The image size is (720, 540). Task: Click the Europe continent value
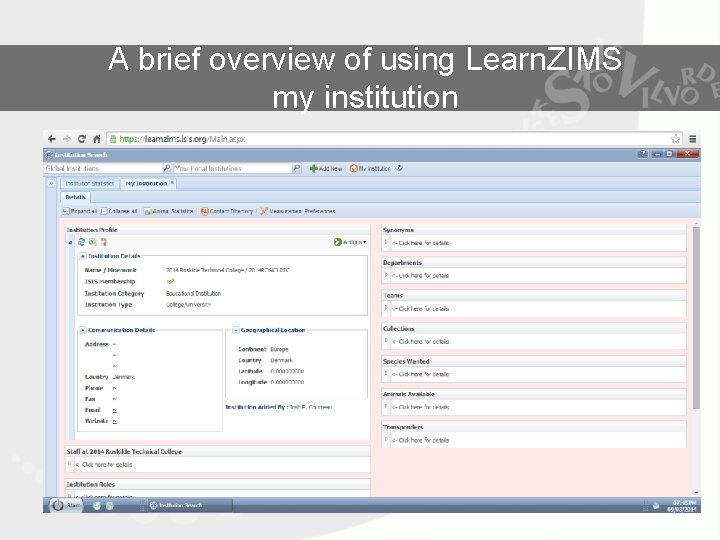[x=279, y=349]
